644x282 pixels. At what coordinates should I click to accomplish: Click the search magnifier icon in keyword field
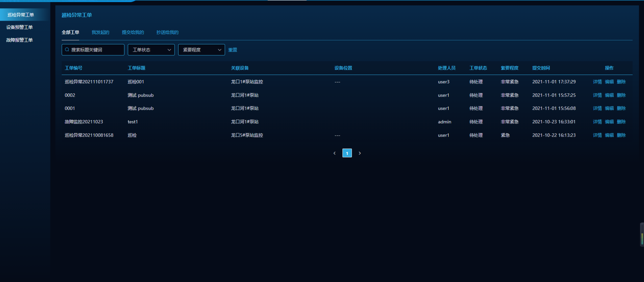(67, 50)
